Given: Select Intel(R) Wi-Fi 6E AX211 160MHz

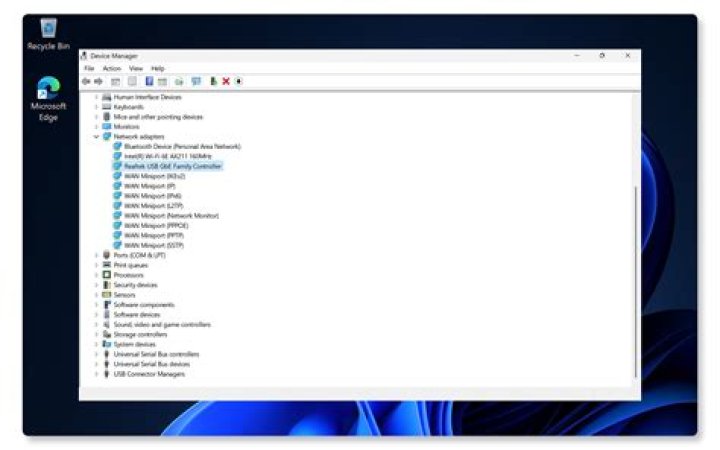Looking at the screenshot, I should click(x=168, y=156).
